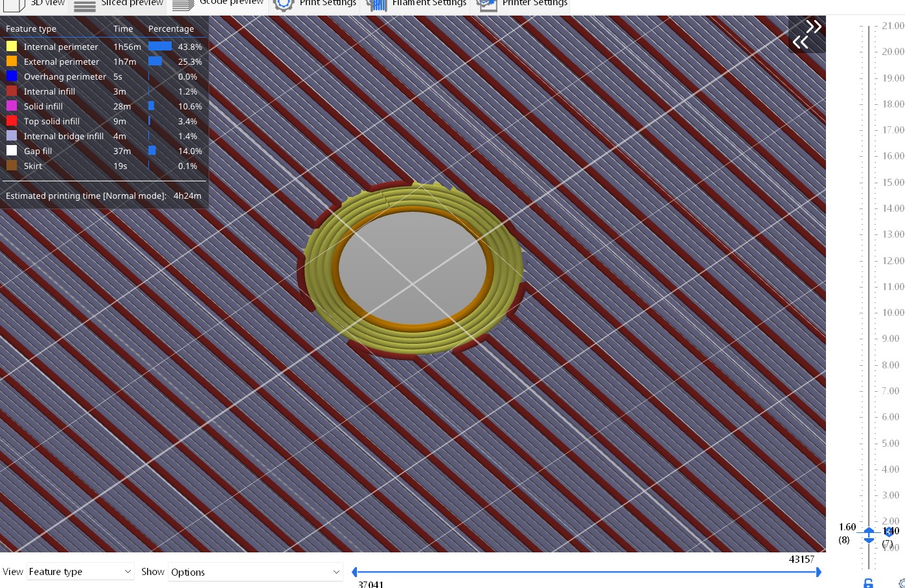Open the View dropdown showing Feature type
The width and height of the screenshot is (905, 588).
[x=80, y=572]
